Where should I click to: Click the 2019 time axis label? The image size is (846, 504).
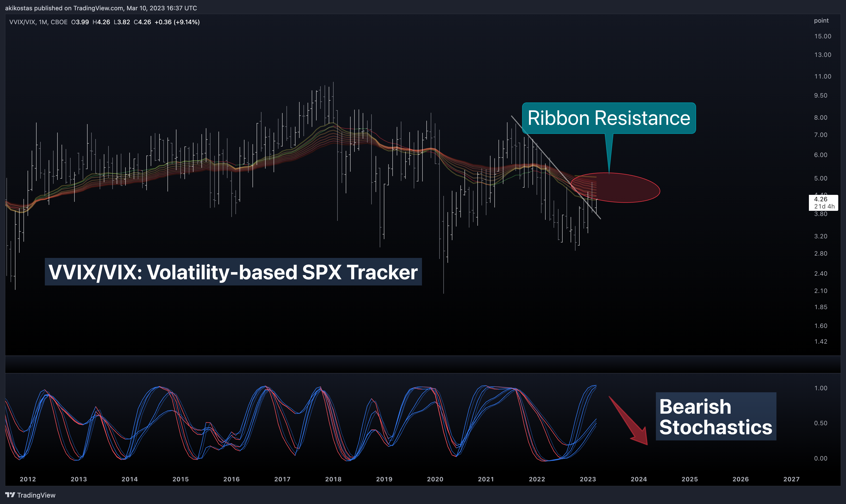(384, 479)
